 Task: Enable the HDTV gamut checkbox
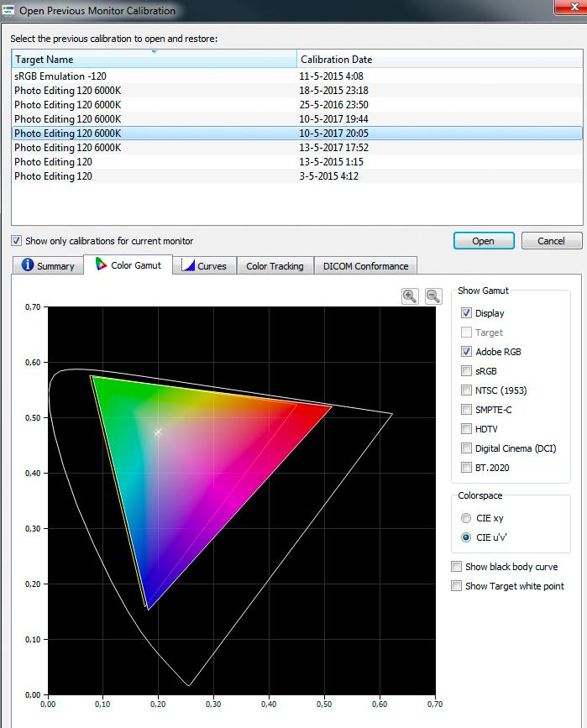click(466, 429)
